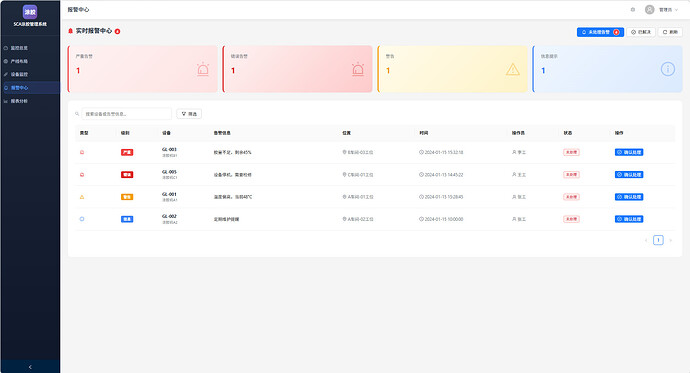690x373 pixels.
Task: Select device name "GL-002"
Action: click(x=169, y=216)
